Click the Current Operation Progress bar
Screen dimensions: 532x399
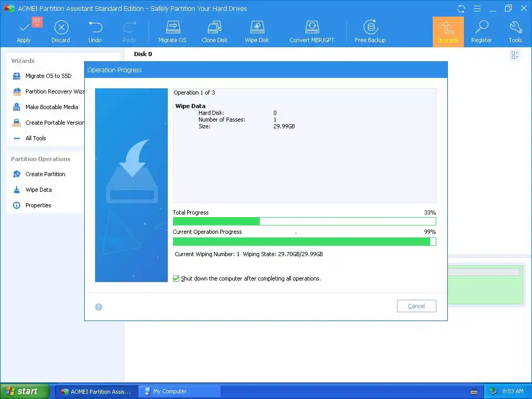click(304, 242)
